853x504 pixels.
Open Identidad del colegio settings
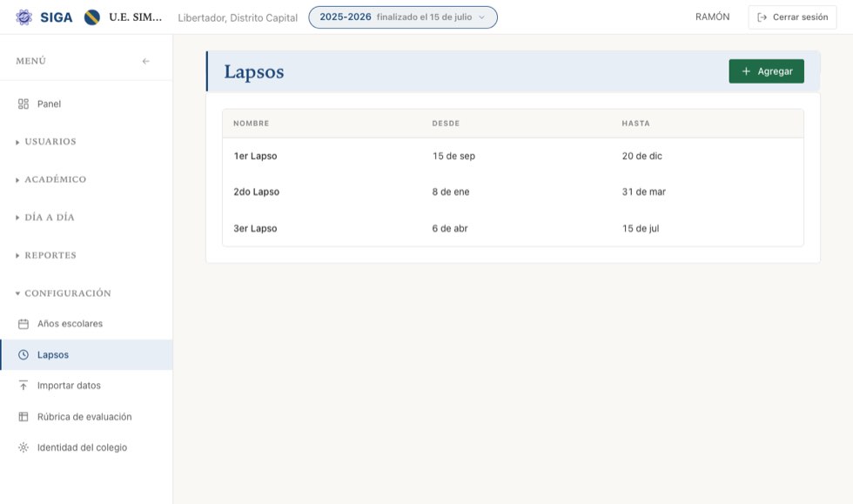(x=86, y=447)
